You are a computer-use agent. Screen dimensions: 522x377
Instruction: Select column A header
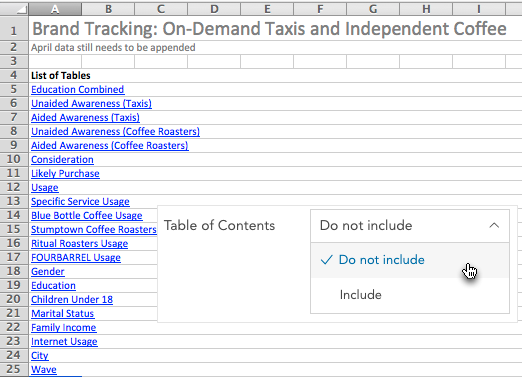(55, 9)
